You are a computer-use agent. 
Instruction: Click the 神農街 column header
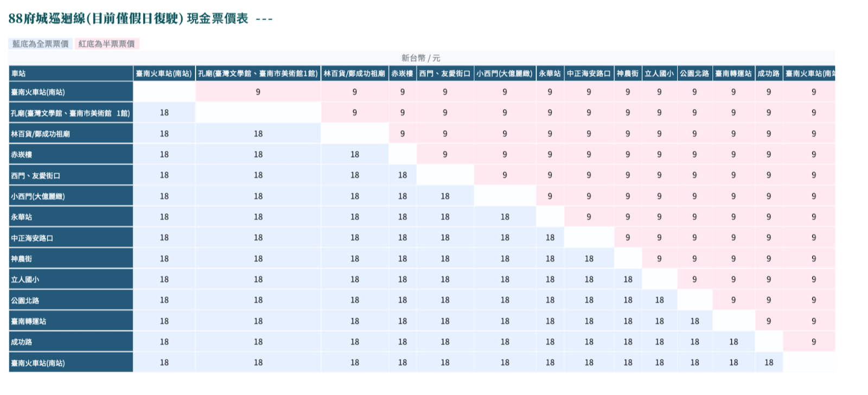pyautogui.click(x=628, y=73)
